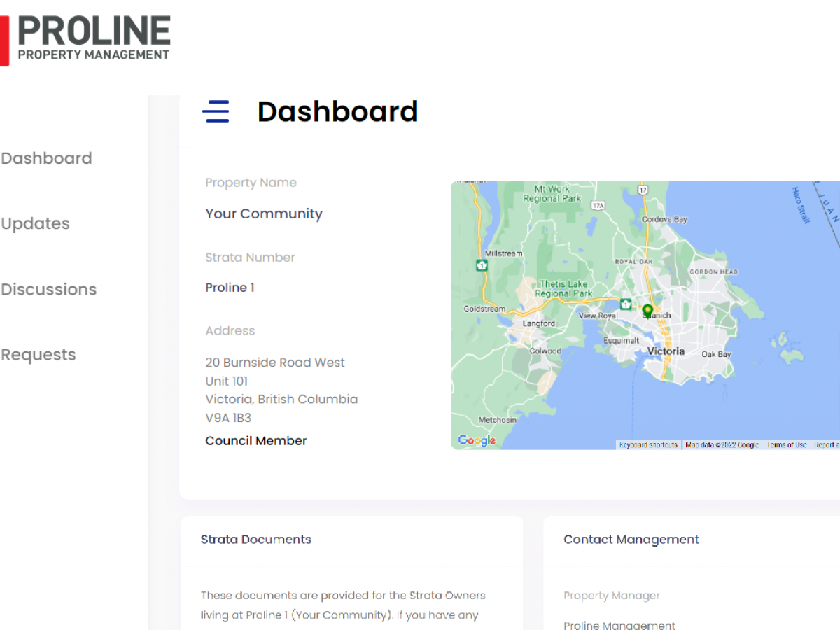Screen dimensions: 840x630
Task: Open Dashboard in the sidebar
Action: click(46, 158)
